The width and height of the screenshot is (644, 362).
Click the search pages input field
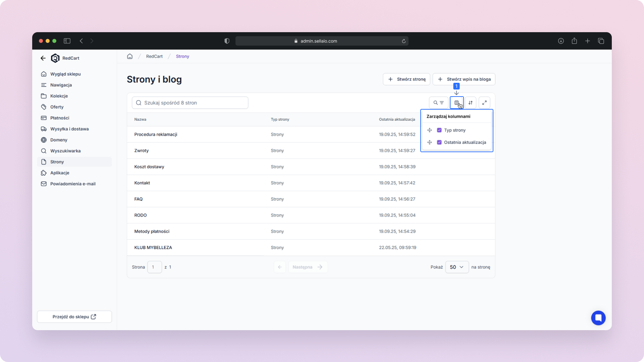[190, 103]
